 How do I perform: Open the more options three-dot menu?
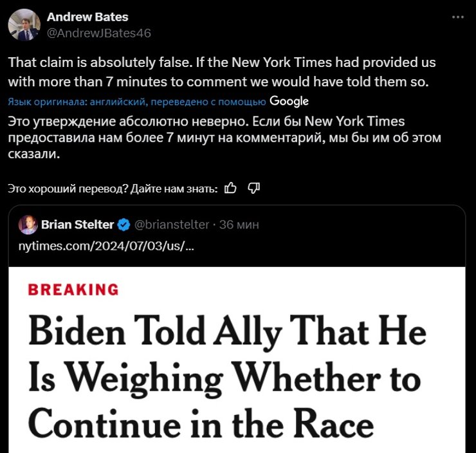pos(457,17)
